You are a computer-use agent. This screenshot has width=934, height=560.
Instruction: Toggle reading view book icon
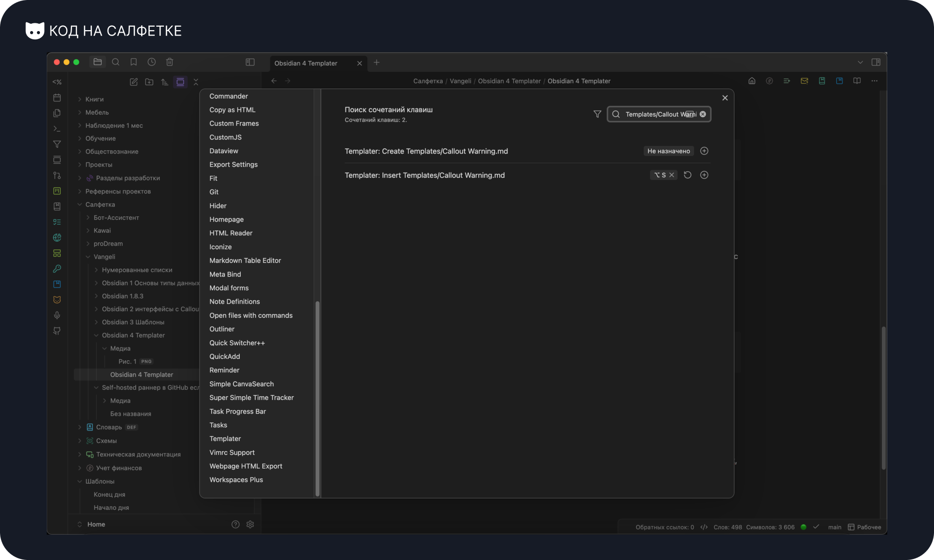[x=857, y=81]
